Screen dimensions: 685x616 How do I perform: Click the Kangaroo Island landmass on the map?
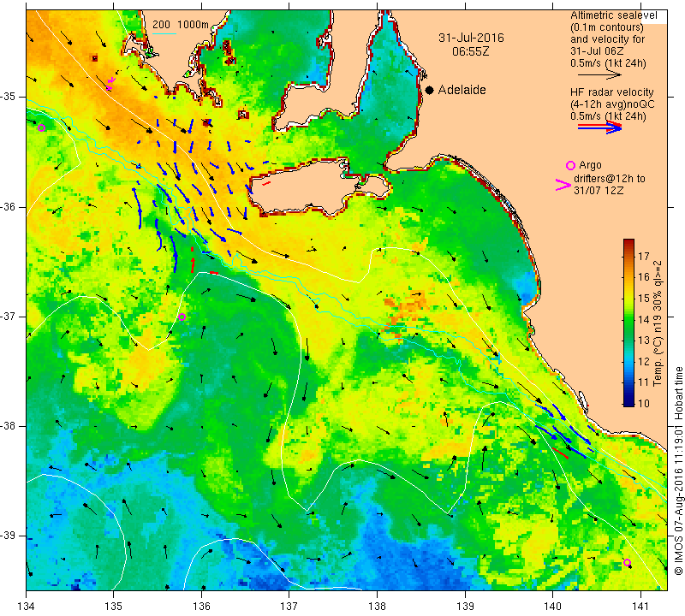[306, 187]
